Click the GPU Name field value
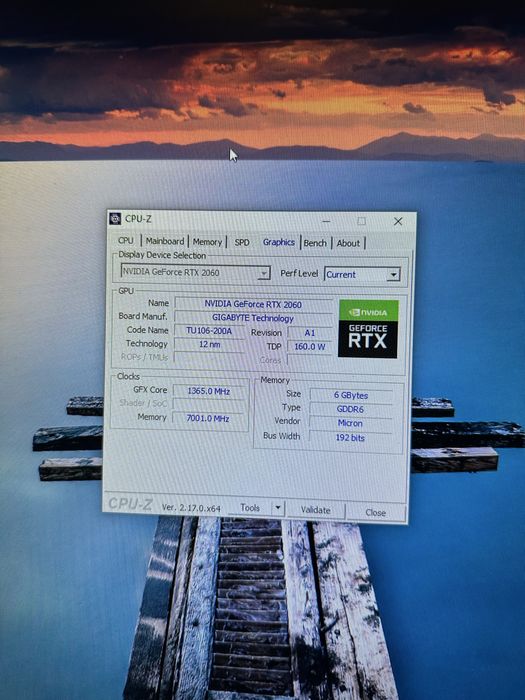Screen dimensions: 525x700 point(253,304)
